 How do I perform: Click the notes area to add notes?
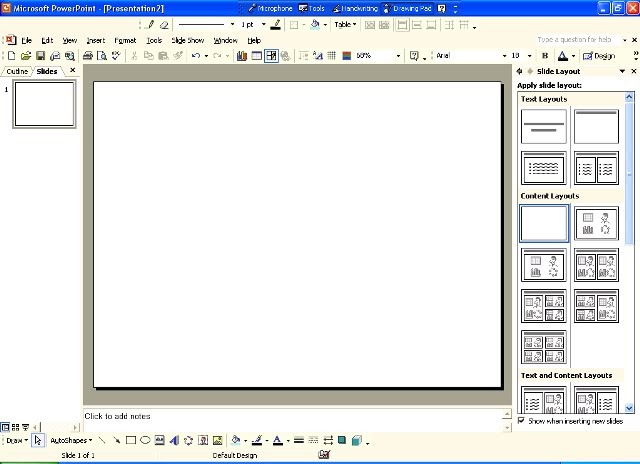pos(293,420)
